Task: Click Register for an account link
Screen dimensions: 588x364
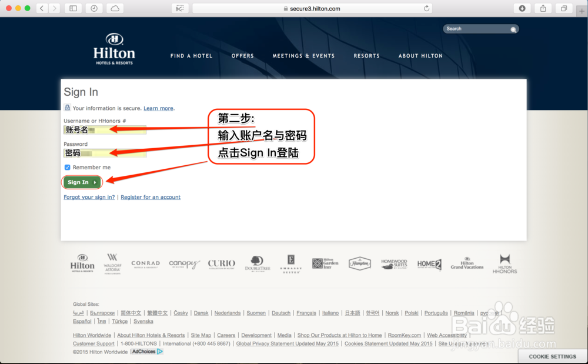Action: pyautogui.click(x=151, y=197)
